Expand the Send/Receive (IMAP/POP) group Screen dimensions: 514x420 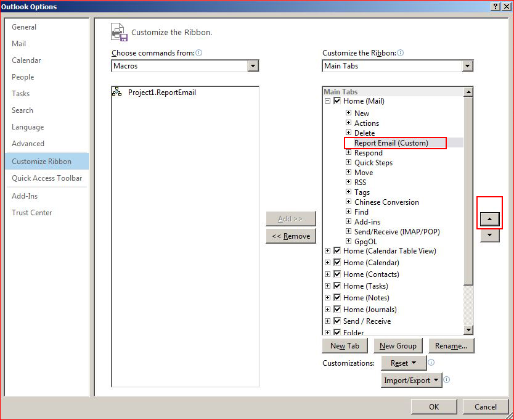point(348,231)
